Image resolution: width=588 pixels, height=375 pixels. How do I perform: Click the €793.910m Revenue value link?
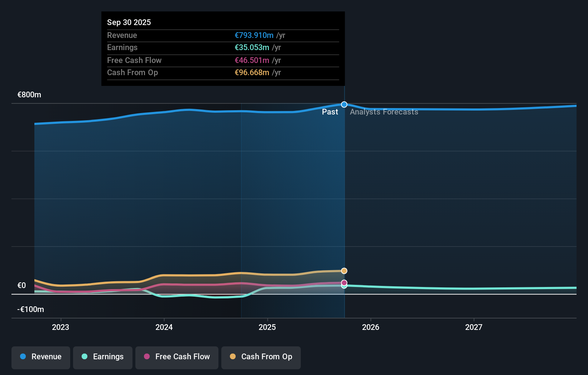(254, 35)
